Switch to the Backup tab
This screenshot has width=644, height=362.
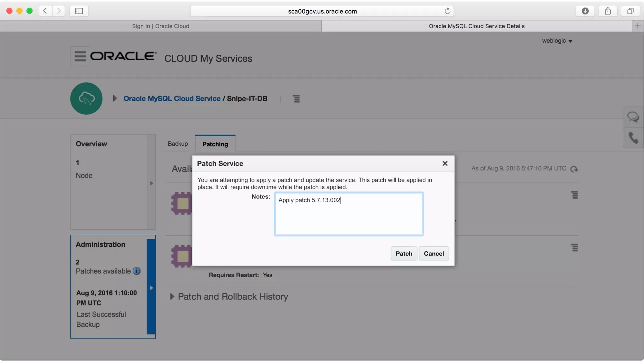[178, 144]
